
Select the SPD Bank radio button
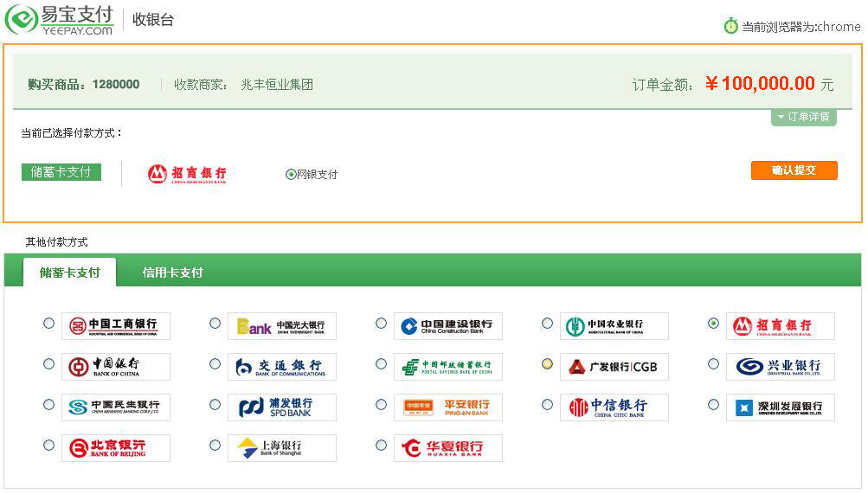click(215, 404)
